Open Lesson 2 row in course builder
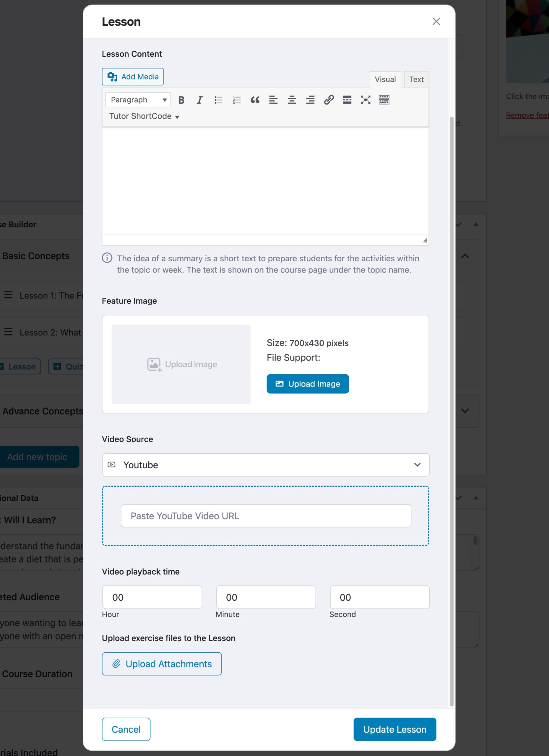The image size is (549, 756). [51, 332]
